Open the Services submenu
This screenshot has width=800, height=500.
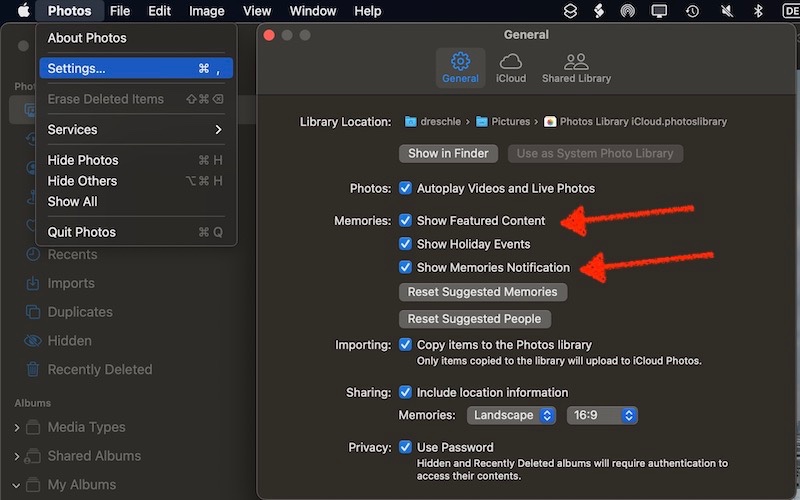(x=136, y=130)
